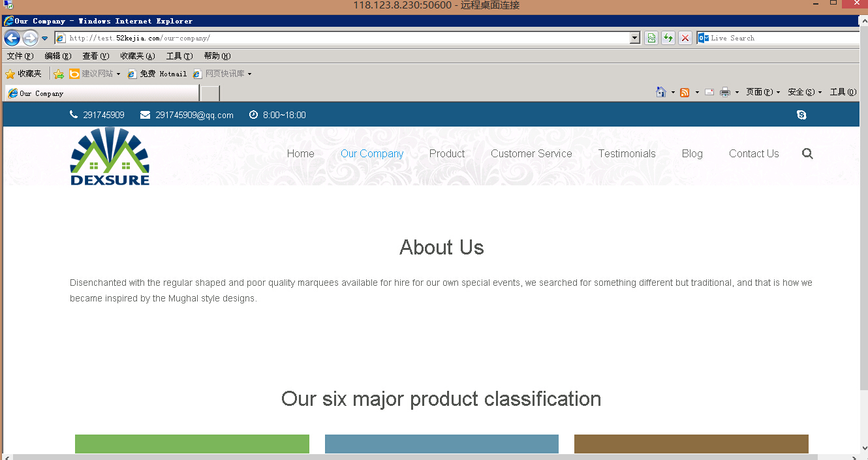Click the Home icon in command bar
This screenshot has width=868, height=460.
661,92
